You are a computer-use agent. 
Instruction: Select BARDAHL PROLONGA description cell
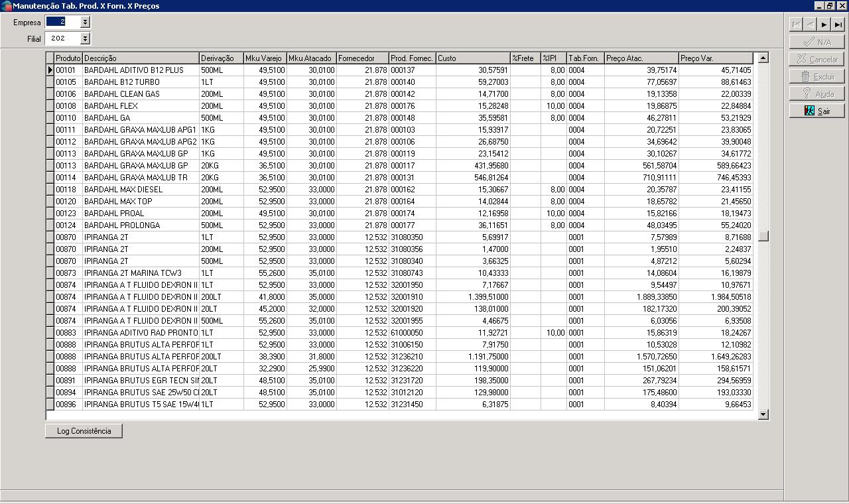(x=141, y=225)
